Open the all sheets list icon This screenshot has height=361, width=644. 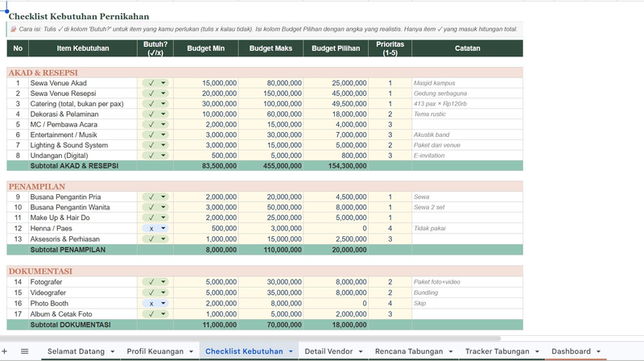(x=25, y=351)
